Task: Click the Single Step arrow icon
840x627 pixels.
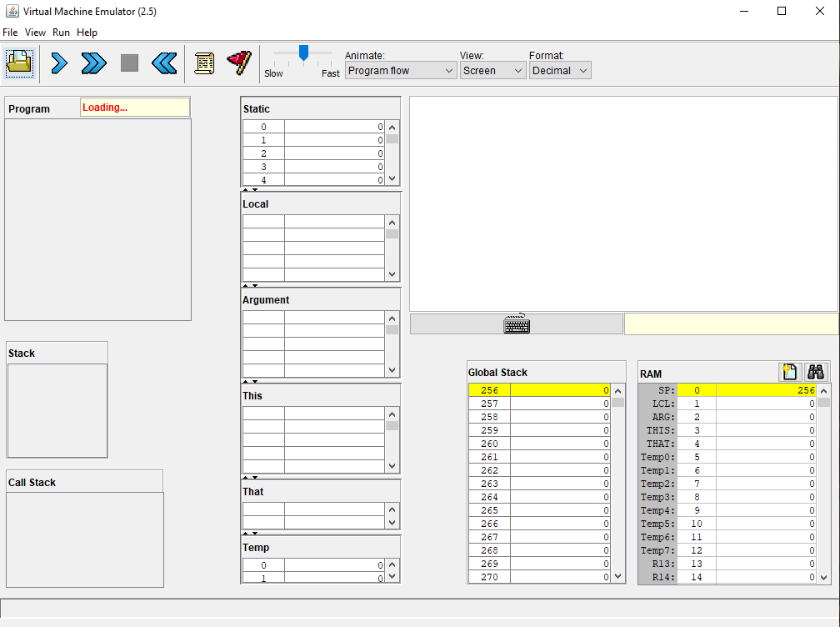Action: coord(59,63)
